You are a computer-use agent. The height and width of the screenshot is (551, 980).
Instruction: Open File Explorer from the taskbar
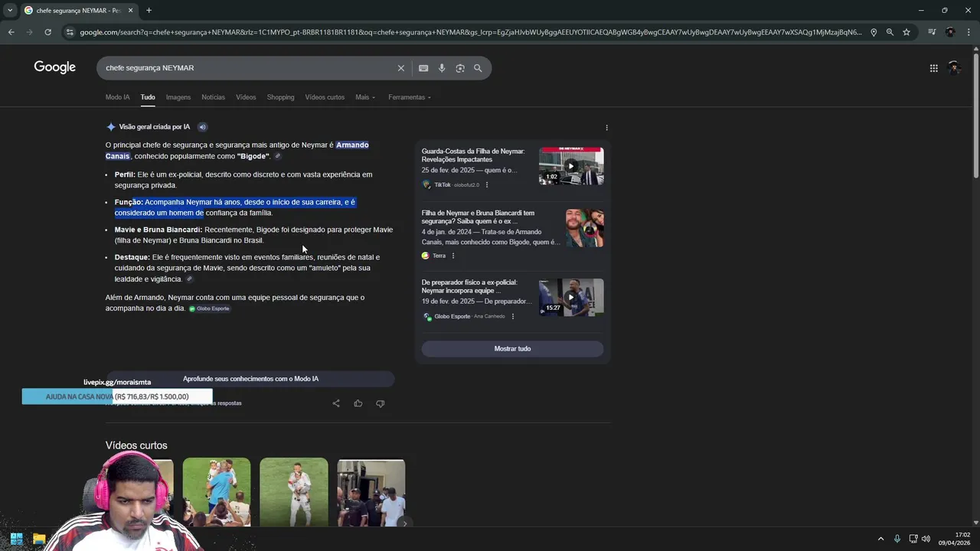pos(39,539)
